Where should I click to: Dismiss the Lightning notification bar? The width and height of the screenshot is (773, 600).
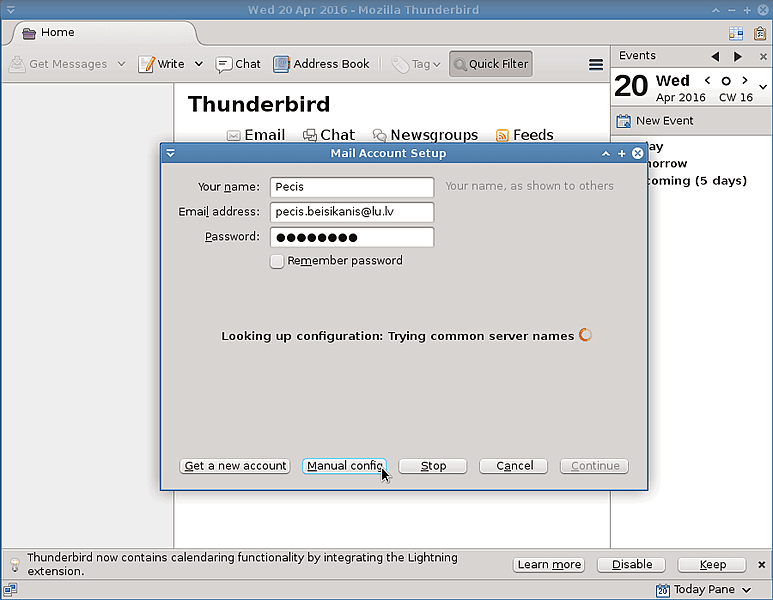[762, 565]
